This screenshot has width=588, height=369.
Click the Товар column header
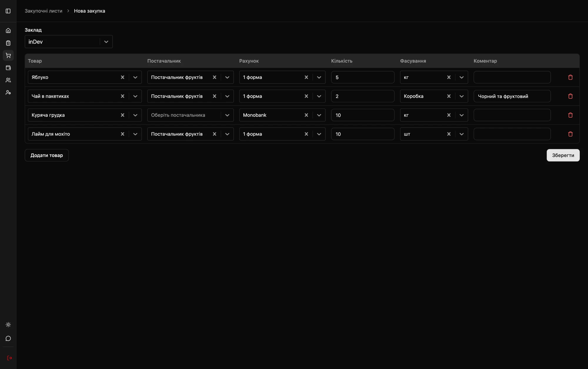click(35, 61)
